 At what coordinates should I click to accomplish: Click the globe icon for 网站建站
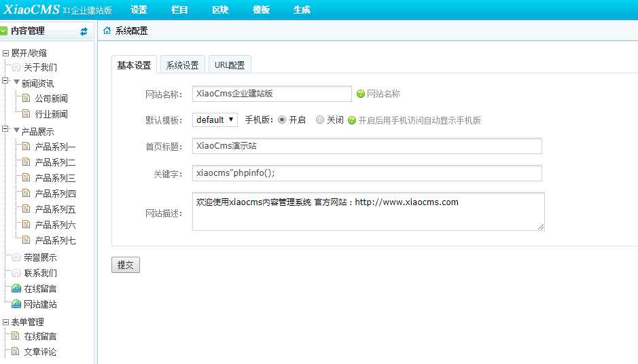[x=16, y=304]
